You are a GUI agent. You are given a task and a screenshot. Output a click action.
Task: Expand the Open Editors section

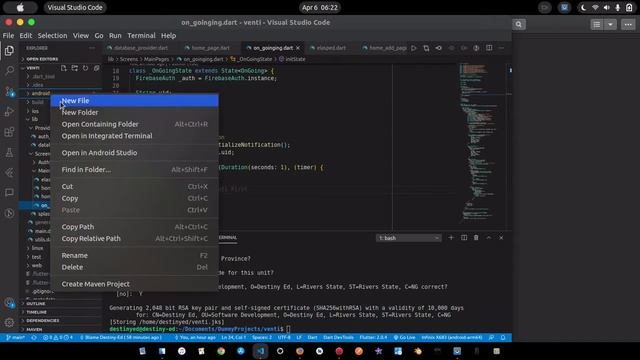(60, 59)
